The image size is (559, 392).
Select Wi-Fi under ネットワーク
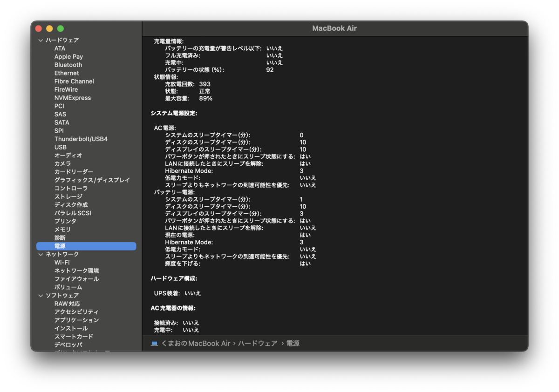[61, 262]
